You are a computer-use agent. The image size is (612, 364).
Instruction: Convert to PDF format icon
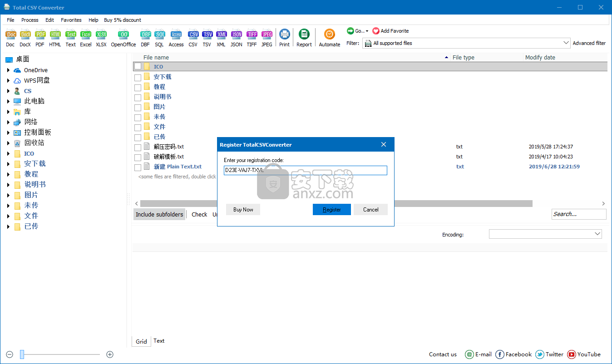[40, 34]
